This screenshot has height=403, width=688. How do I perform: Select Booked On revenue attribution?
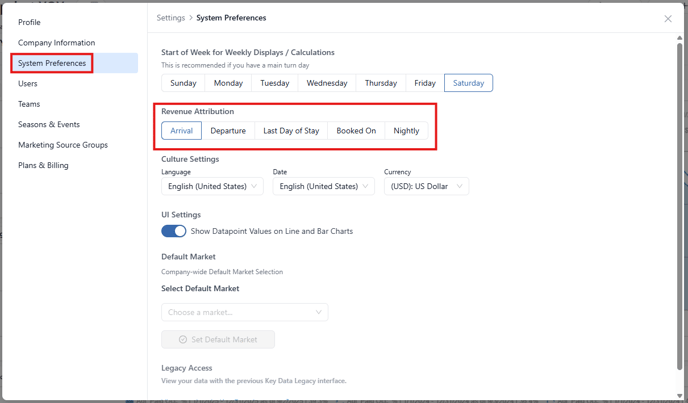[x=356, y=131]
